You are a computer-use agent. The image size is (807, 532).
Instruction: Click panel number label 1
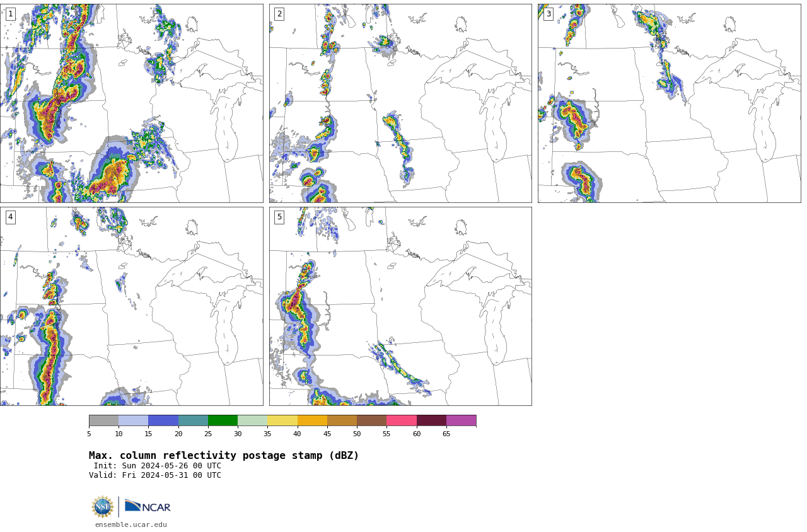click(10, 14)
